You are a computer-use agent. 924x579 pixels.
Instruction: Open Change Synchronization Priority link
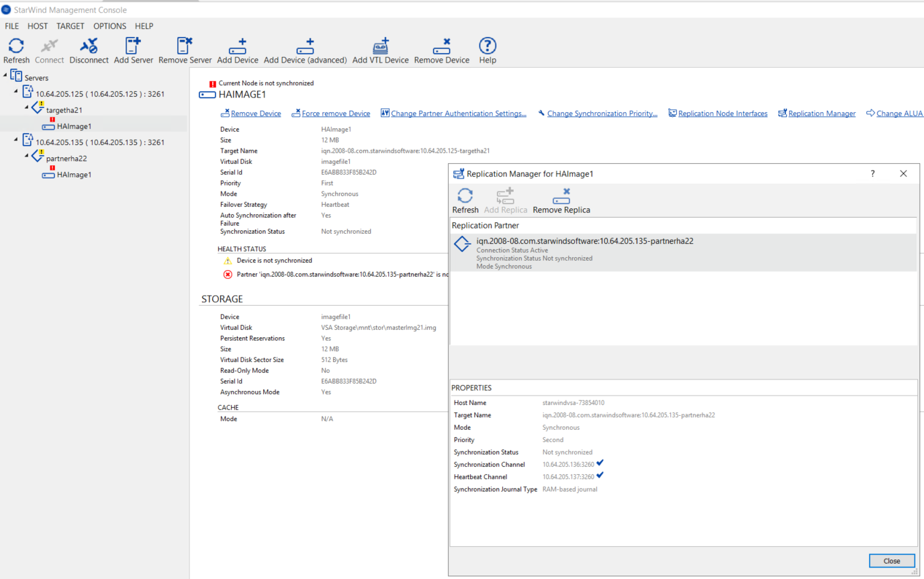(602, 114)
